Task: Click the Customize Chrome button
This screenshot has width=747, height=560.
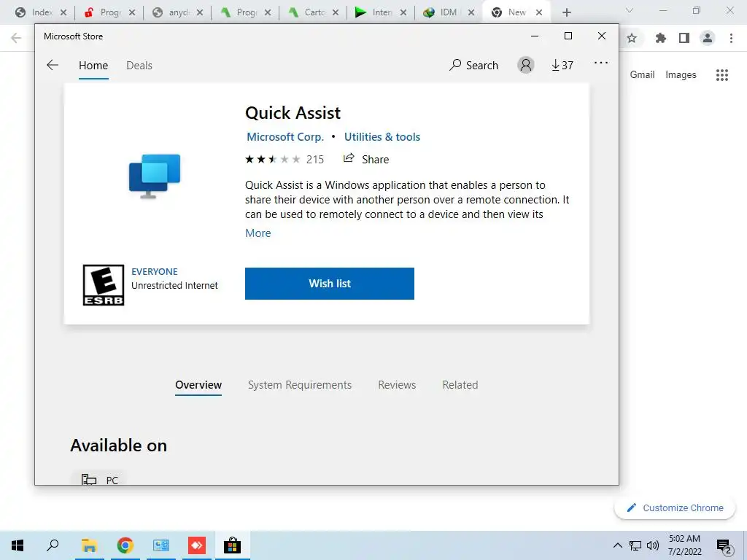Action: tap(675, 507)
